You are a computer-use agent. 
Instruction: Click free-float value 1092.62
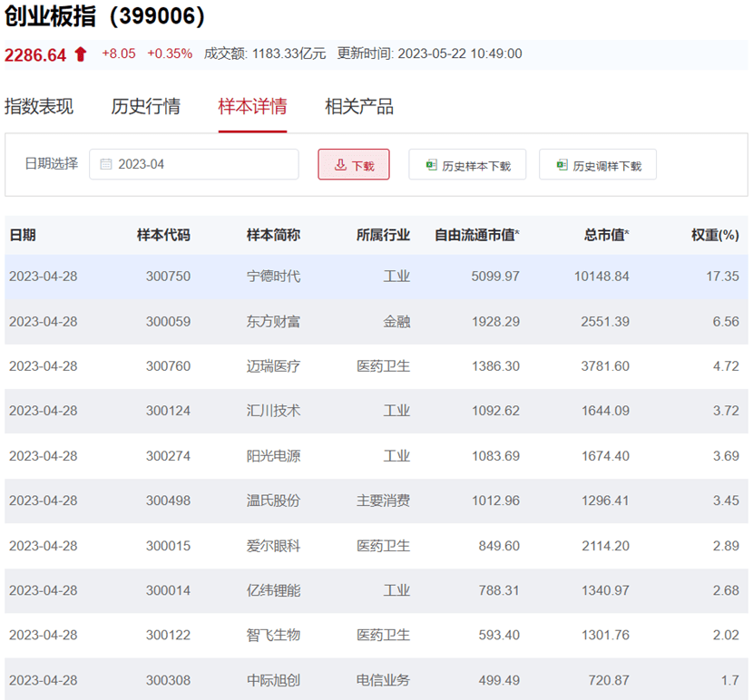pos(495,411)
